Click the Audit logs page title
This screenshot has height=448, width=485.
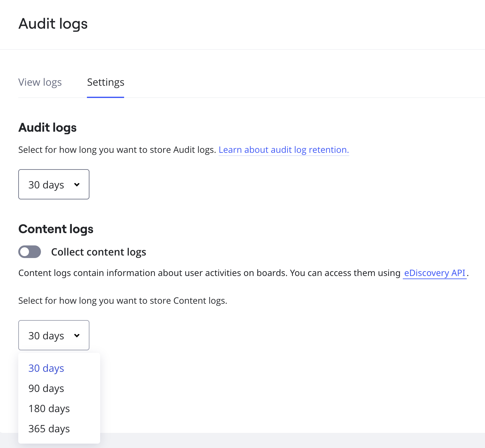click(x=53, y=24)
